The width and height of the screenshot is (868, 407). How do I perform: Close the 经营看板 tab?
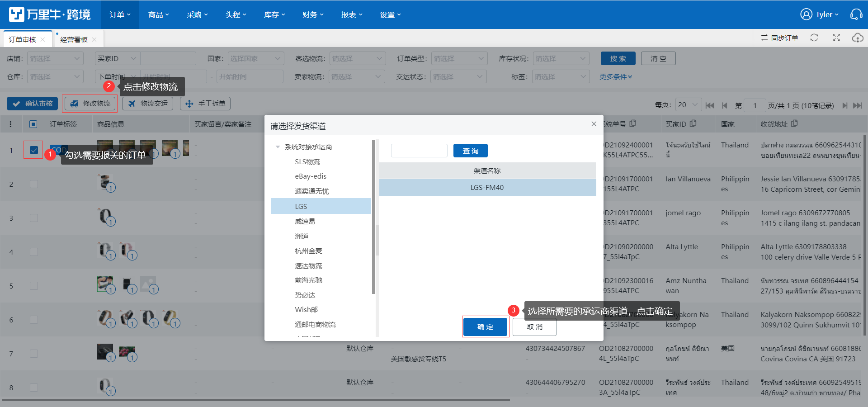(x=94, y=39)
